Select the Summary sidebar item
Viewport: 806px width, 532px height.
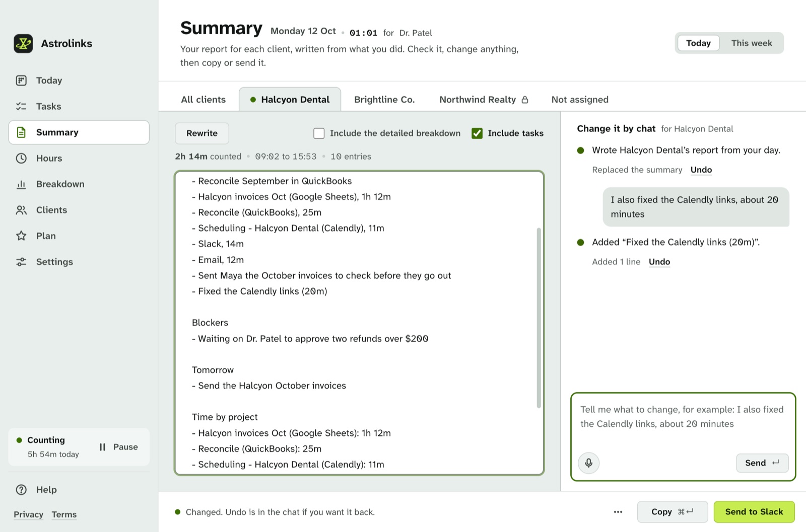tap(79, 132)
